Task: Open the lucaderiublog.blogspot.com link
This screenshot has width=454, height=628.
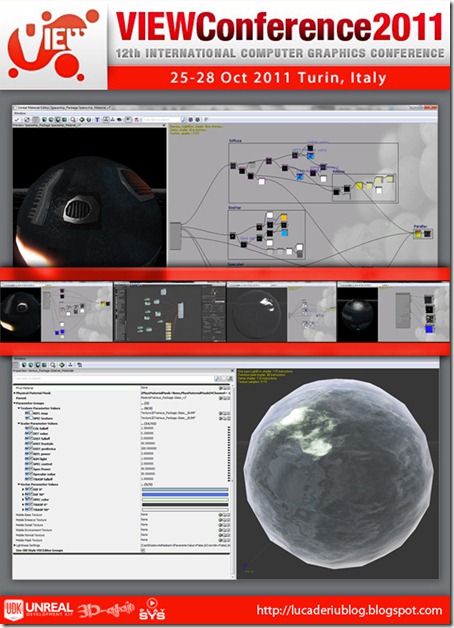Action: click(x=349, y=610)
